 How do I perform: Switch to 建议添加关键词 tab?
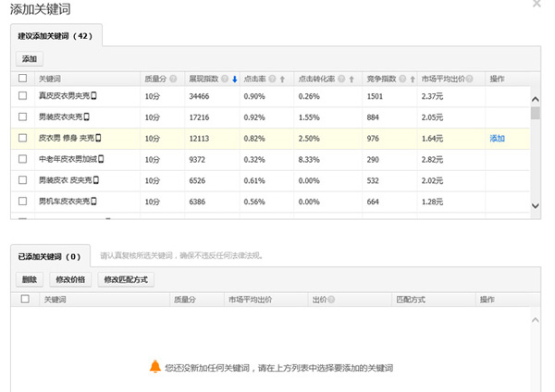point(56,35)
